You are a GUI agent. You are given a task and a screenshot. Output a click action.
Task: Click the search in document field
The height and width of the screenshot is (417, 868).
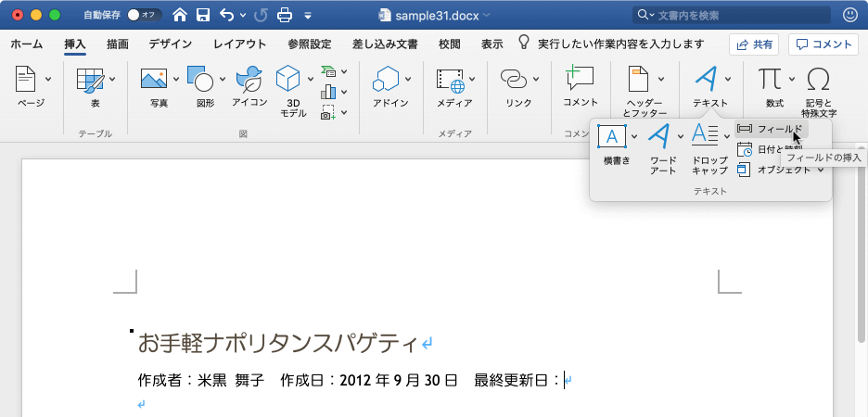[732, 15]
